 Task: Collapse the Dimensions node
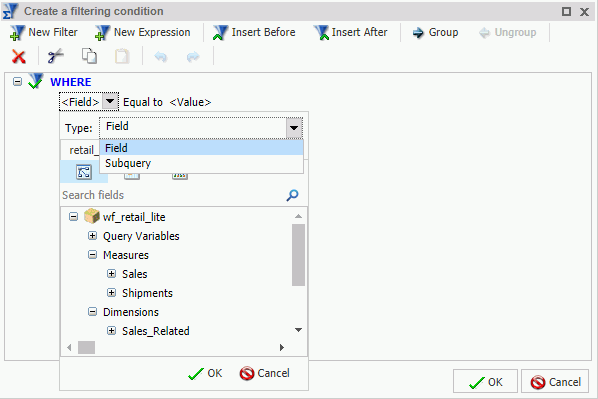[92, 312]
